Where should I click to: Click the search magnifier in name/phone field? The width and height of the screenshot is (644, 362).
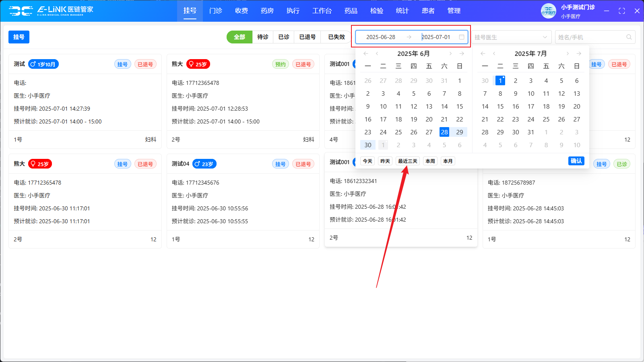pyautogui.click(x=629, y=37)
